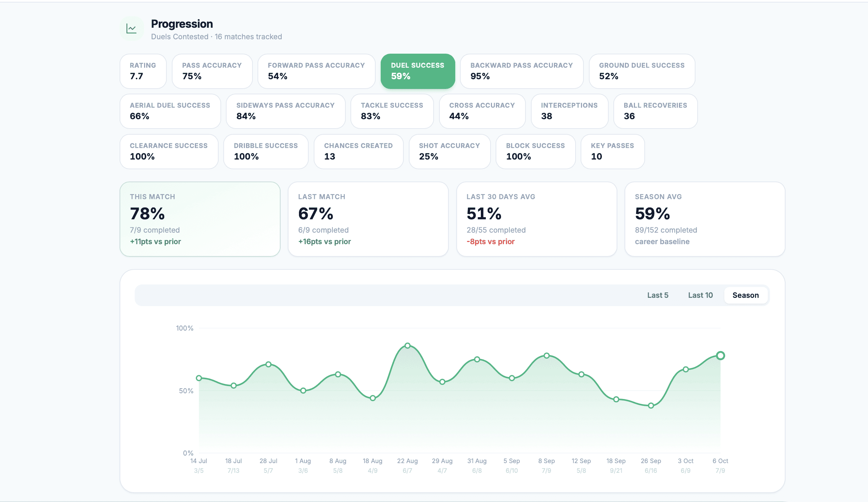Screen dimensions: 868x502
Task: Select the Ball Recoveries 36 chip
Action: 656,111
